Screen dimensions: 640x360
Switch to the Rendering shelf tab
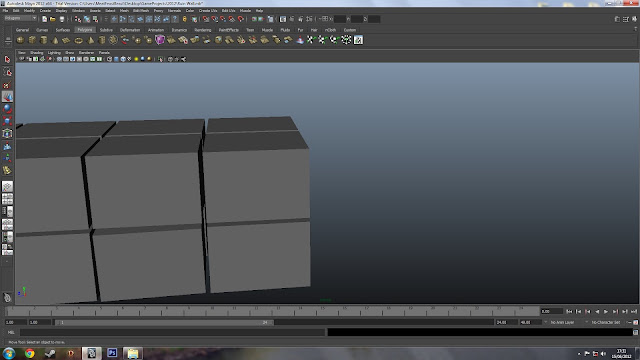[x=203, y=30]
